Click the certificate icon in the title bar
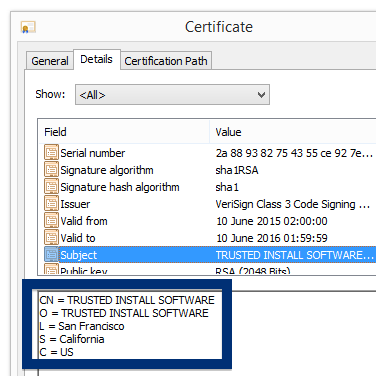Image resolution: width=376 pixels, height=376 pixels. pyautogui.click(x=28, y=27)
